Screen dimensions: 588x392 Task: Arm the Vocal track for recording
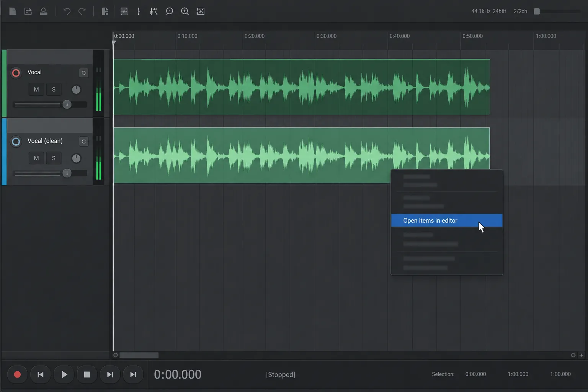[16, 73]
